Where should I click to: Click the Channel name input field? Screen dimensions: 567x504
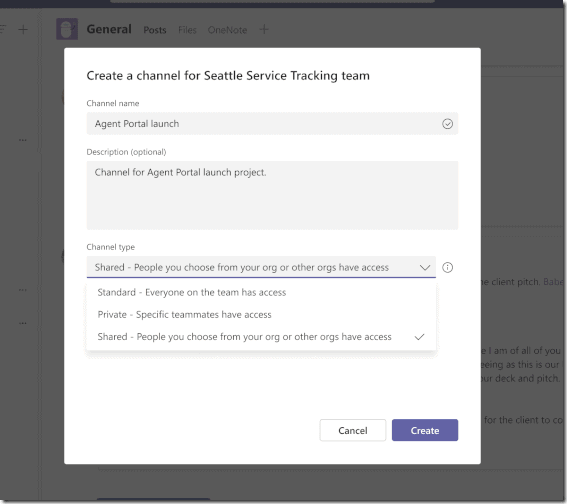[x=272, y=124]
